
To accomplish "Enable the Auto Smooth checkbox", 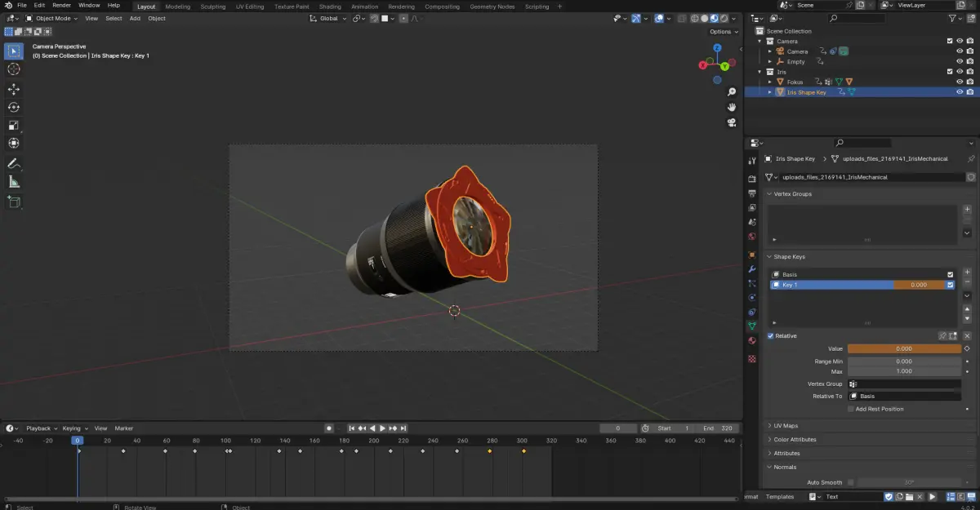I will tap(850, 482).
